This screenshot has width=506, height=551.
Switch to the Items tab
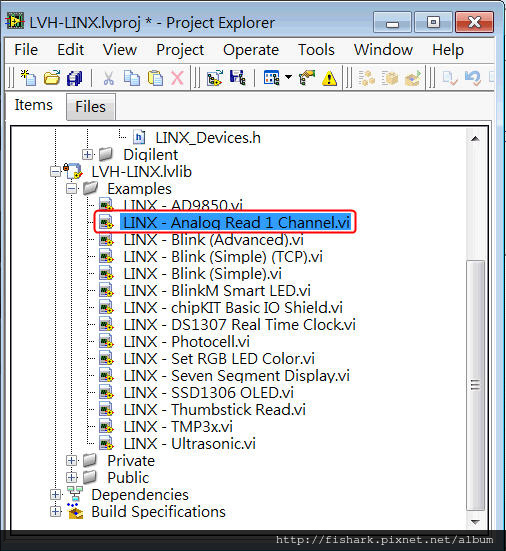33,105
